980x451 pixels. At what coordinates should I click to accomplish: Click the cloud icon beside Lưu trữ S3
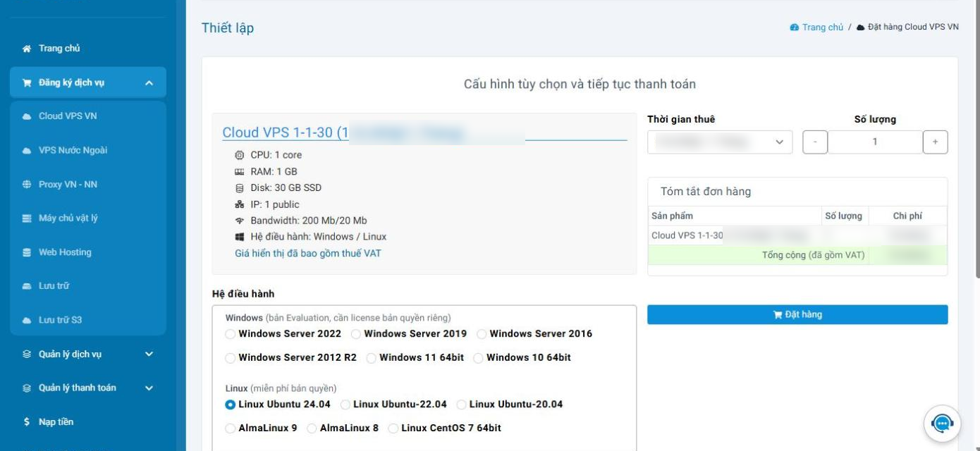(x=27, y=320)
